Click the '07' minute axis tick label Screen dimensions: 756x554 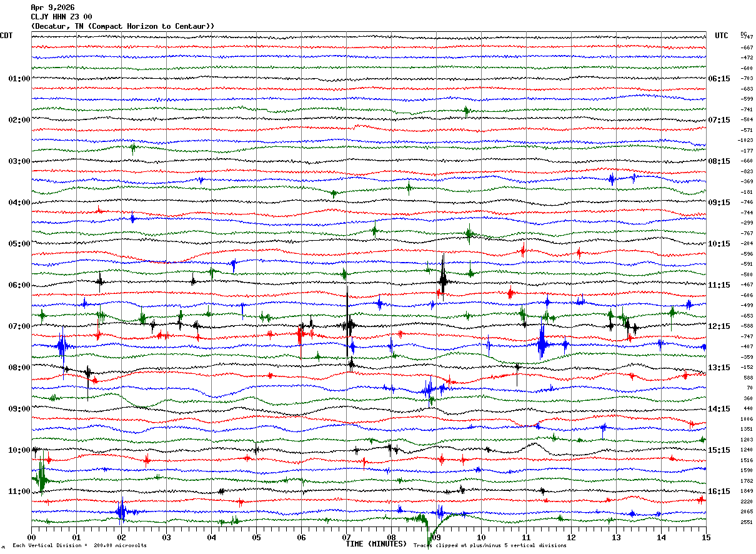point(346,537)
